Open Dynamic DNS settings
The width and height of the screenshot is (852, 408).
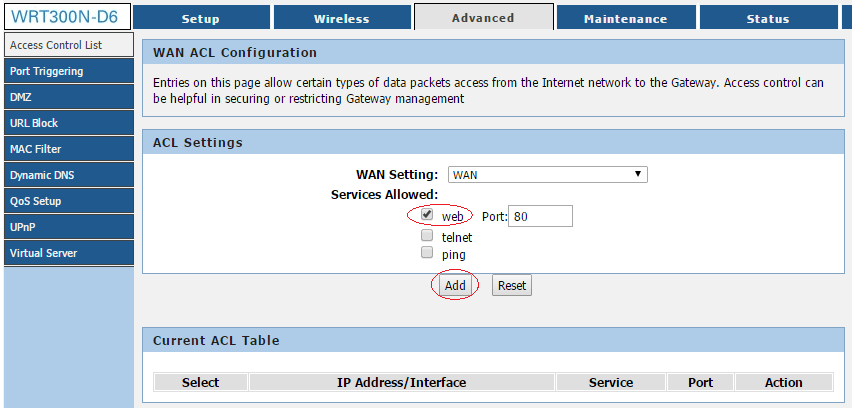click(x=67, y=175)
